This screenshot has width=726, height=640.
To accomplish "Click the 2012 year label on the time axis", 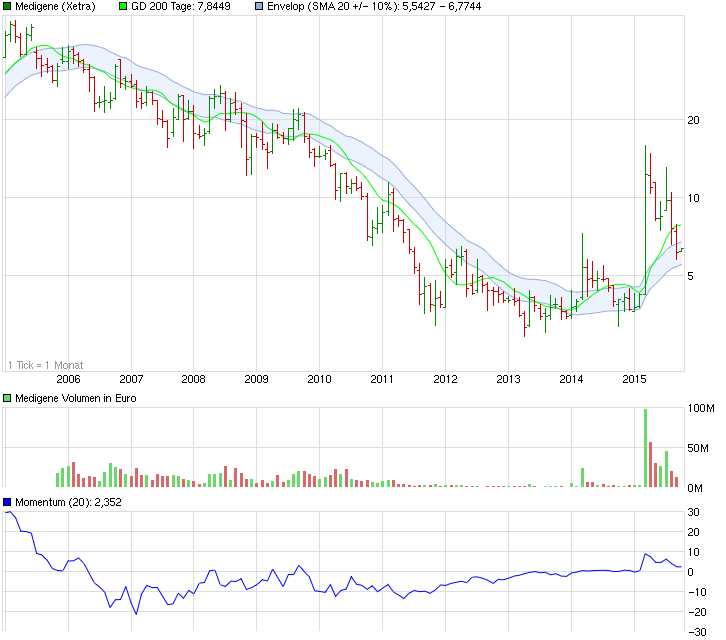I will [x=445, y=379].
